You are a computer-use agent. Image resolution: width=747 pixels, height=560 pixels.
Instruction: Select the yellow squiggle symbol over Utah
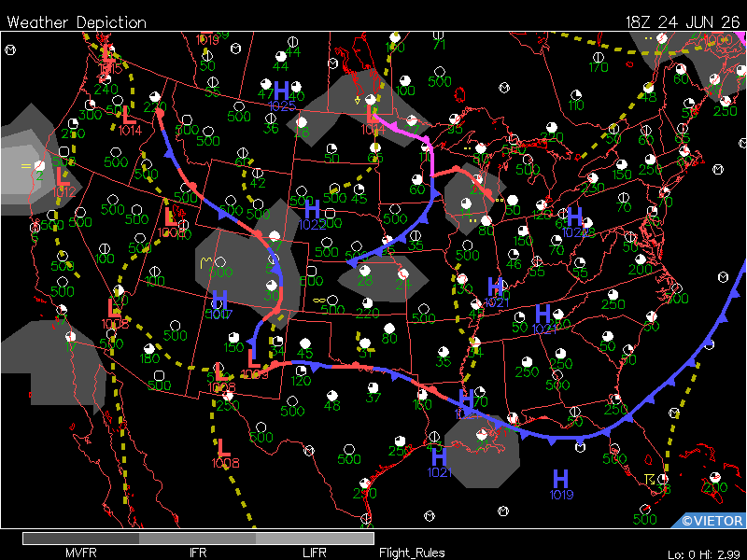(205, 262)
